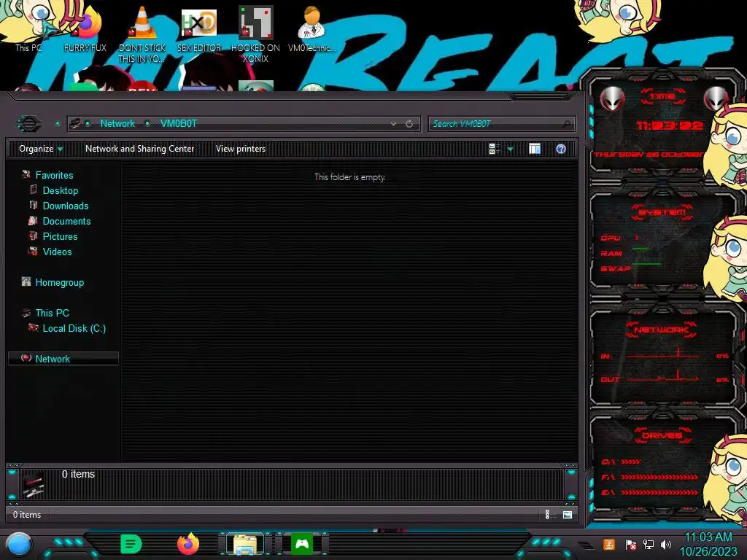The height and width of the screenshot is (560, 747).
Task: Open Pictures in Favorites
Action: pos(60,236)
